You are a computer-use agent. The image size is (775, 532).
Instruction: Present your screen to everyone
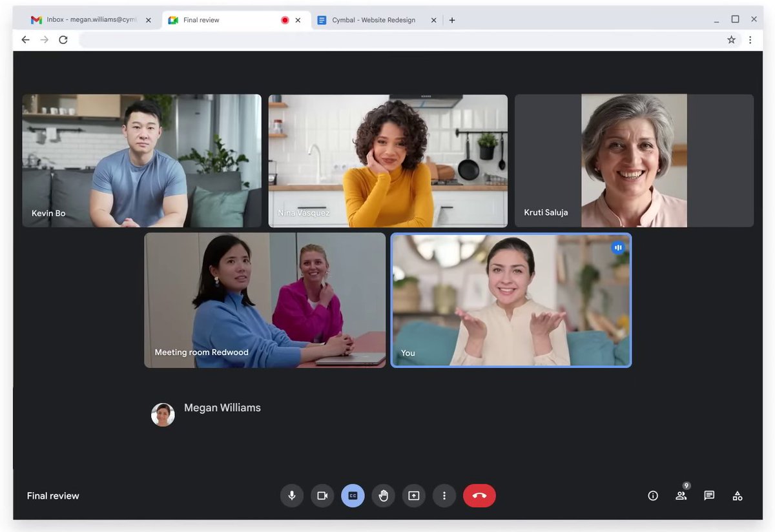[414, 495]
